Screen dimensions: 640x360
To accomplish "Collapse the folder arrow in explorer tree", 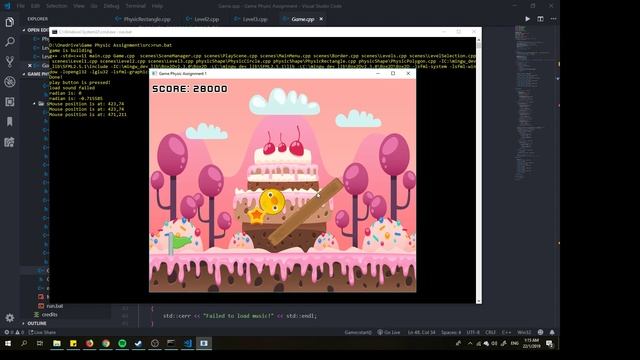I will tap(35, 104).
